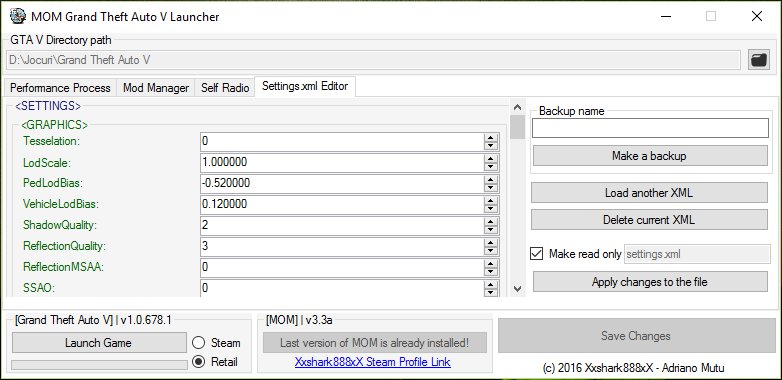The height and width of the screenshot is (380, 782).
Task: Click the Tesselation value field
Action: click(342, 142)
